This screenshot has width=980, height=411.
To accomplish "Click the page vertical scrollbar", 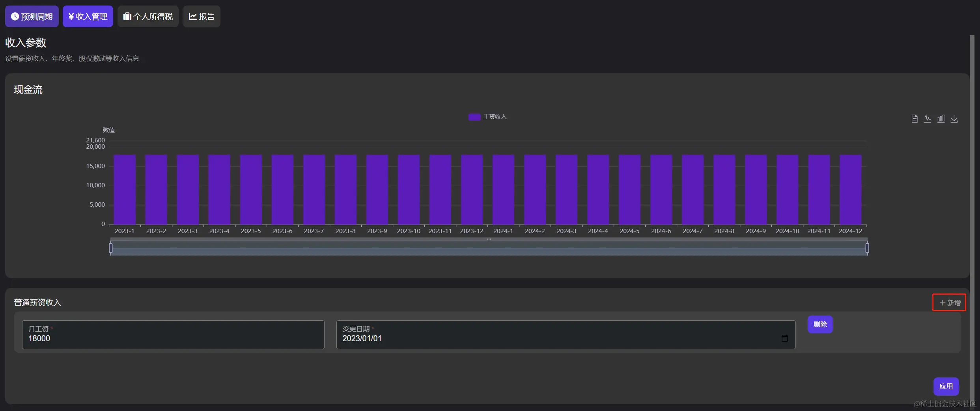I will (x=972, y=221).
